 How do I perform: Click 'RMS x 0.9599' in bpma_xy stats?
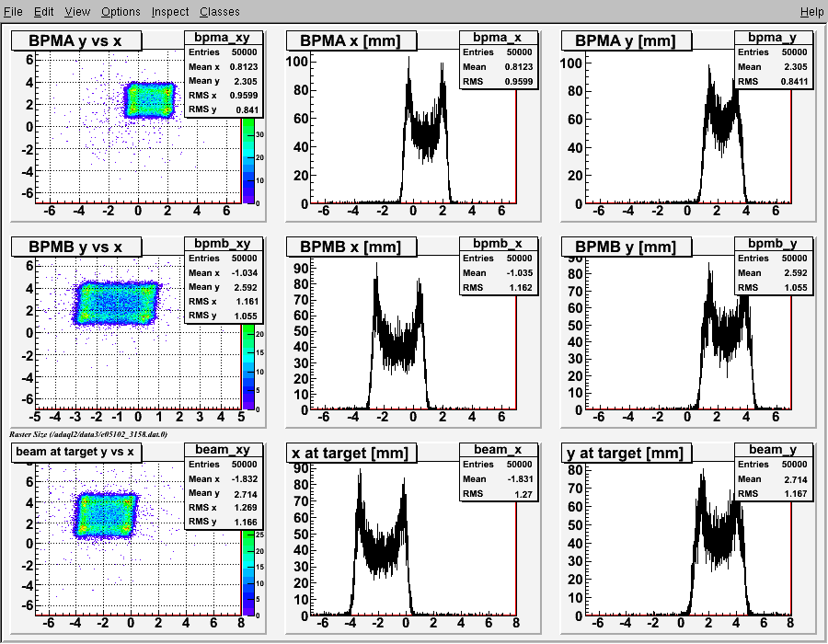[x=223, y=96]
